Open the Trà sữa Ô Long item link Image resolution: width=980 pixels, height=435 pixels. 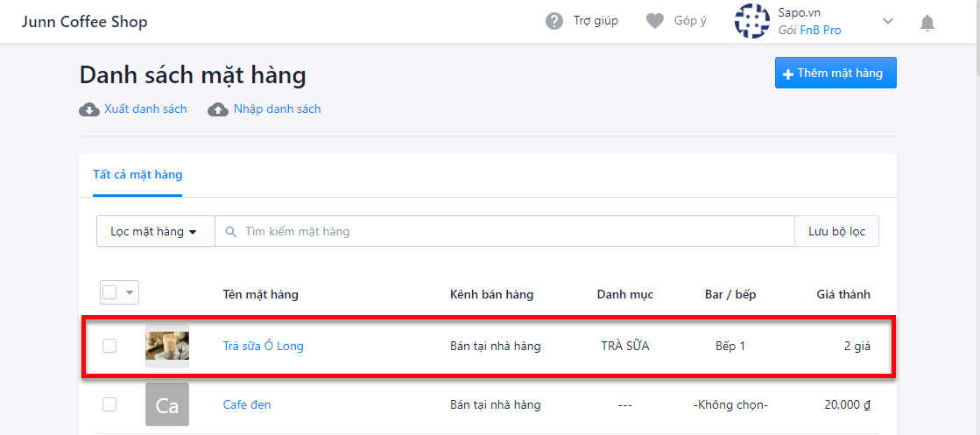tap(263, 346)
